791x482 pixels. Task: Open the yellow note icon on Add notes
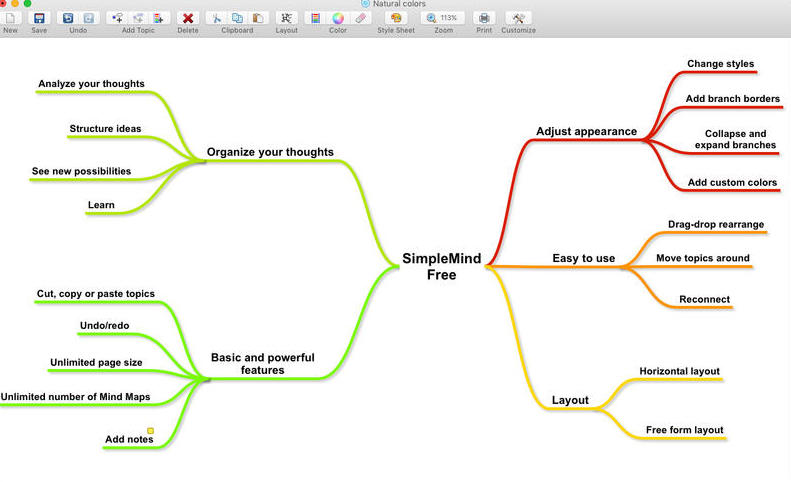(x=150, y=431)
